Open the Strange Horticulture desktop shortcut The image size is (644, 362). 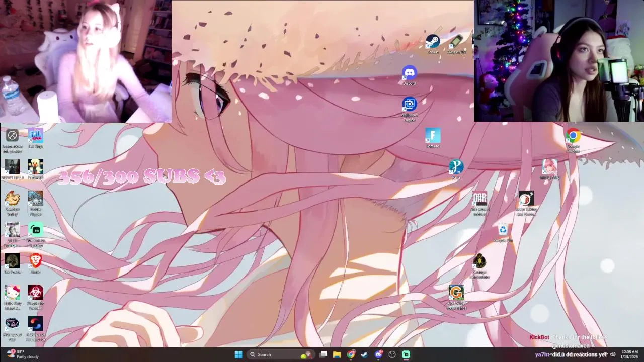[479, 266]
